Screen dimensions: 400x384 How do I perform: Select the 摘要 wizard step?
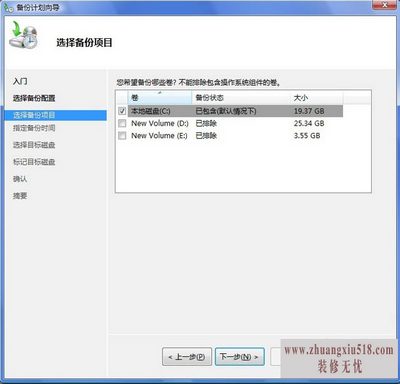[x=20, y=196]
